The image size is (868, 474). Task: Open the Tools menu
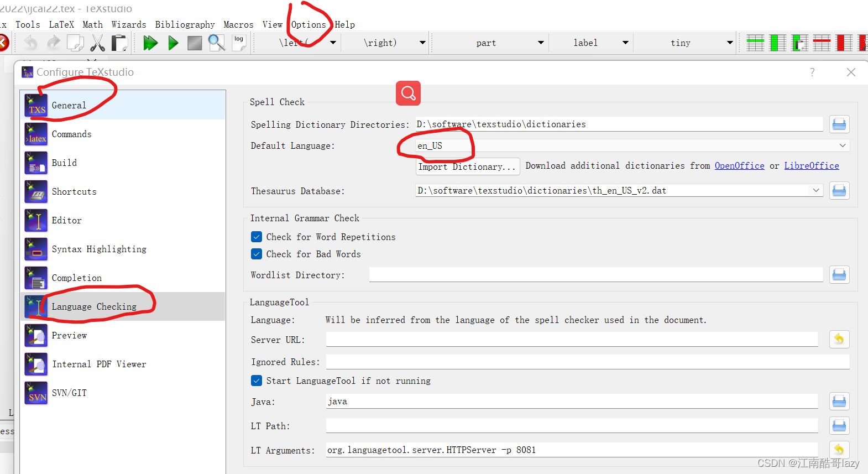click(28, 24)
